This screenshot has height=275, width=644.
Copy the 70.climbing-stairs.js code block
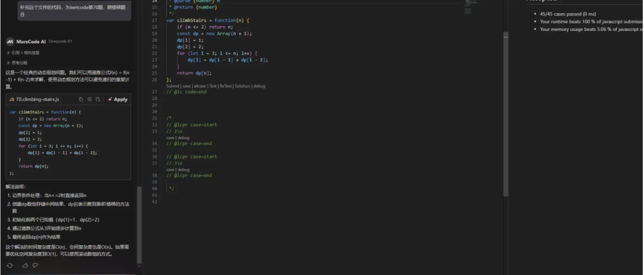click(x=81, y=99)
